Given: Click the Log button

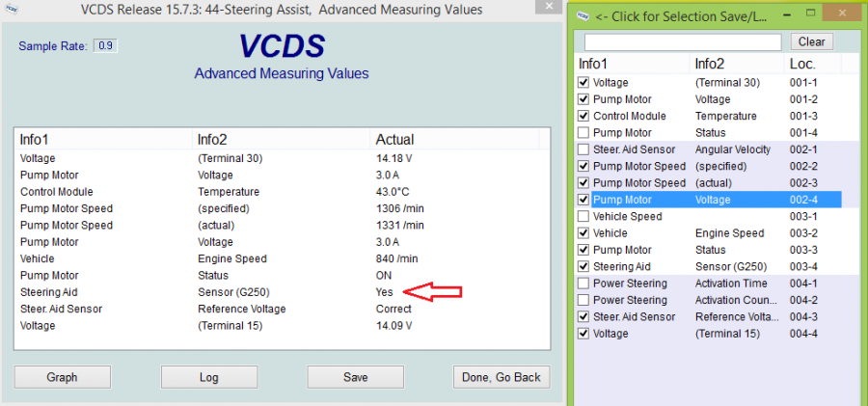Looking at the screenshot, I should click(209, 377).
